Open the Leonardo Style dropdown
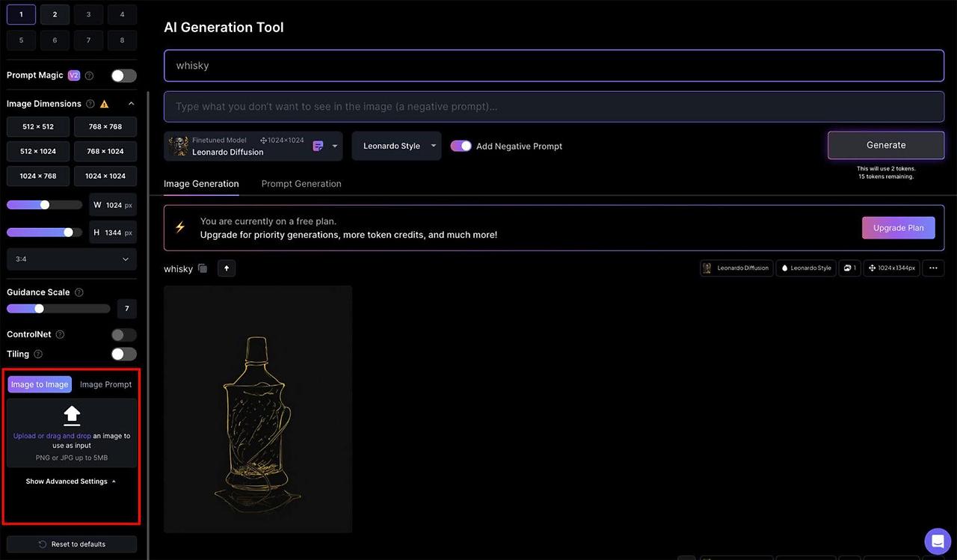This screenshot has height=560, width=957. pos(396,146)
